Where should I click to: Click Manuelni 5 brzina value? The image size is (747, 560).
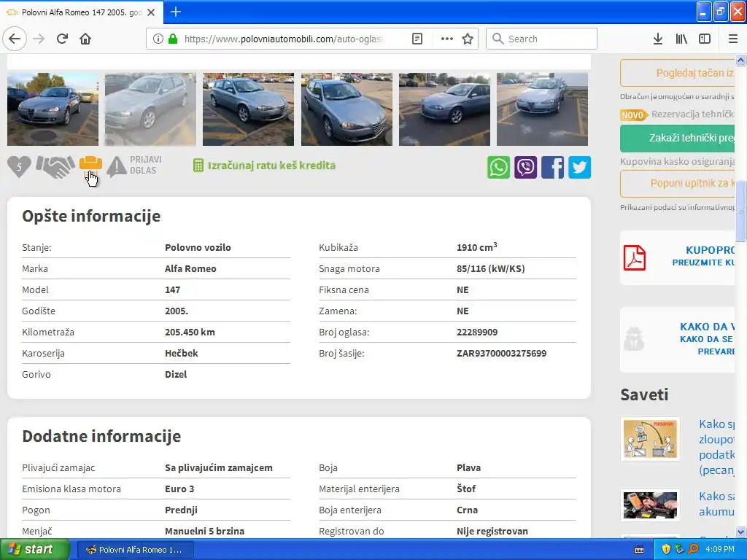coord(204,532)
